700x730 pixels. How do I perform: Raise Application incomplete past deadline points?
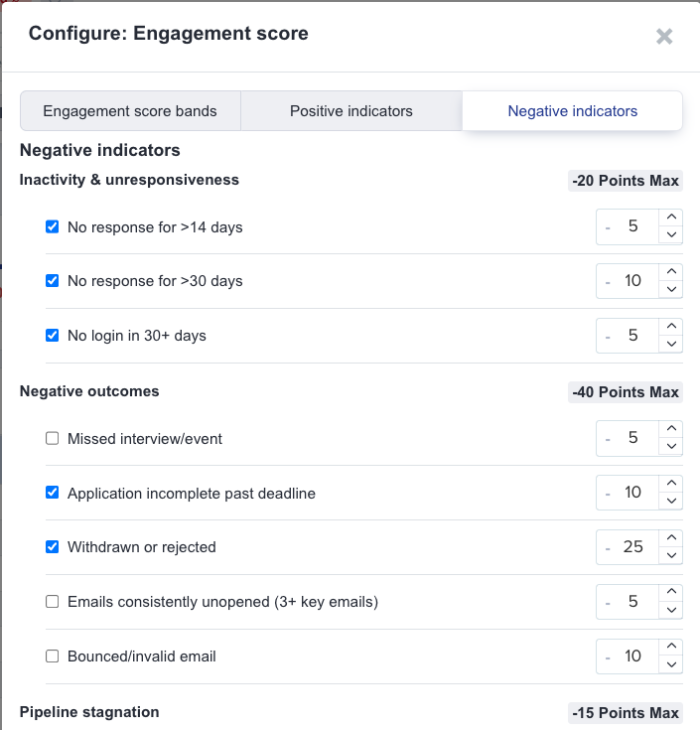(x=671, y=484)
